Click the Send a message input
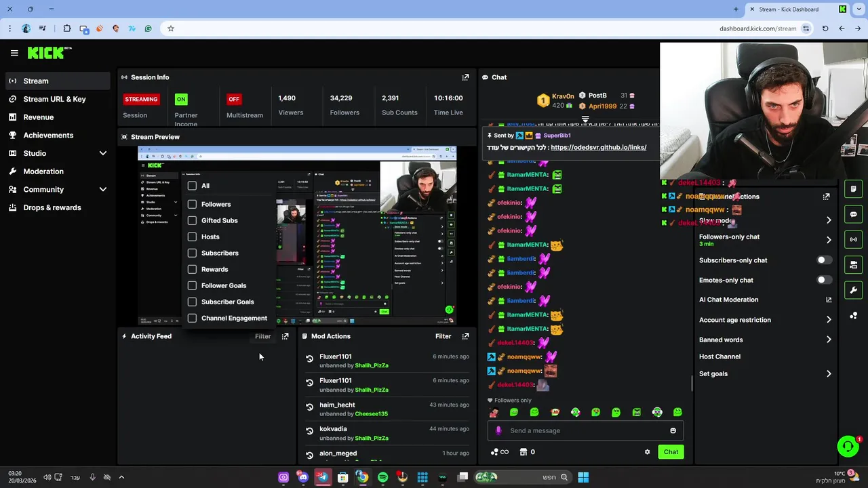Screen dimensions: 868x488 585,430
